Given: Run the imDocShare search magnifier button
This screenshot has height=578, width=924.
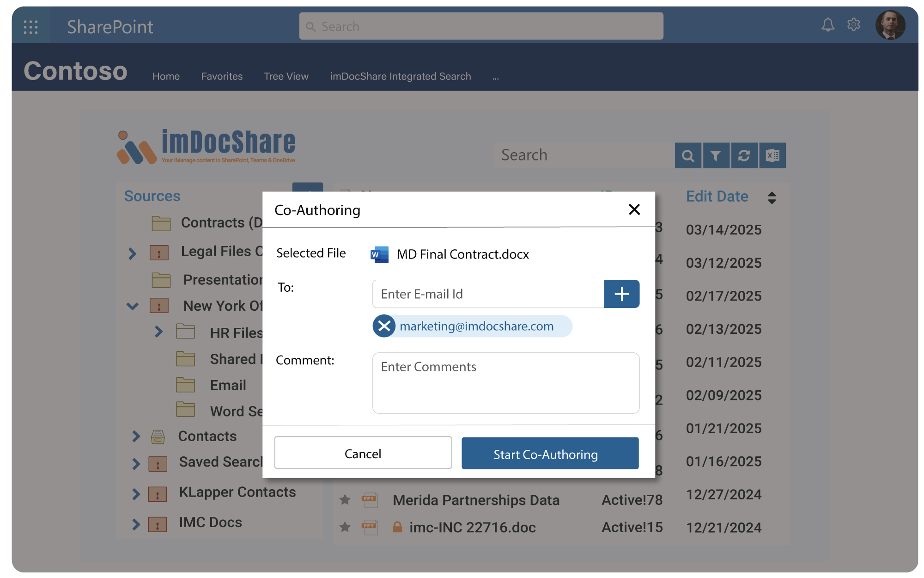Looking at the screenshot, I should (x=688, y=155).
